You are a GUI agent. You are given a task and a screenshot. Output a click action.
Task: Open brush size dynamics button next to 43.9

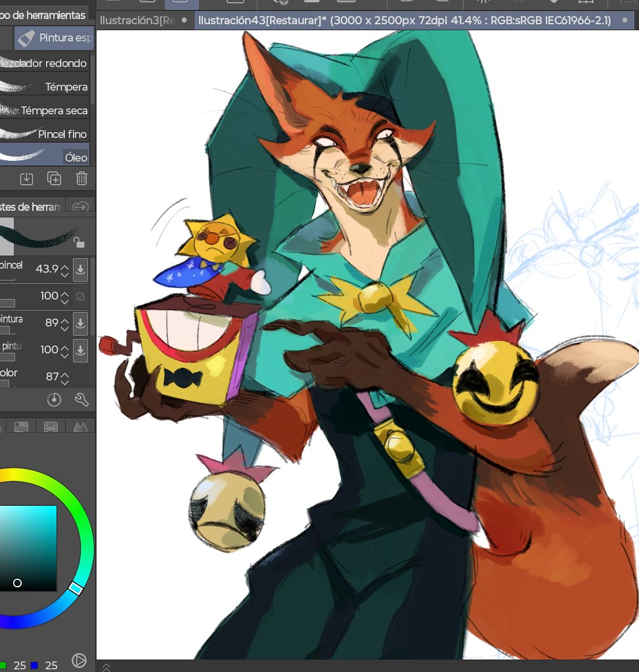pos(80,269)
